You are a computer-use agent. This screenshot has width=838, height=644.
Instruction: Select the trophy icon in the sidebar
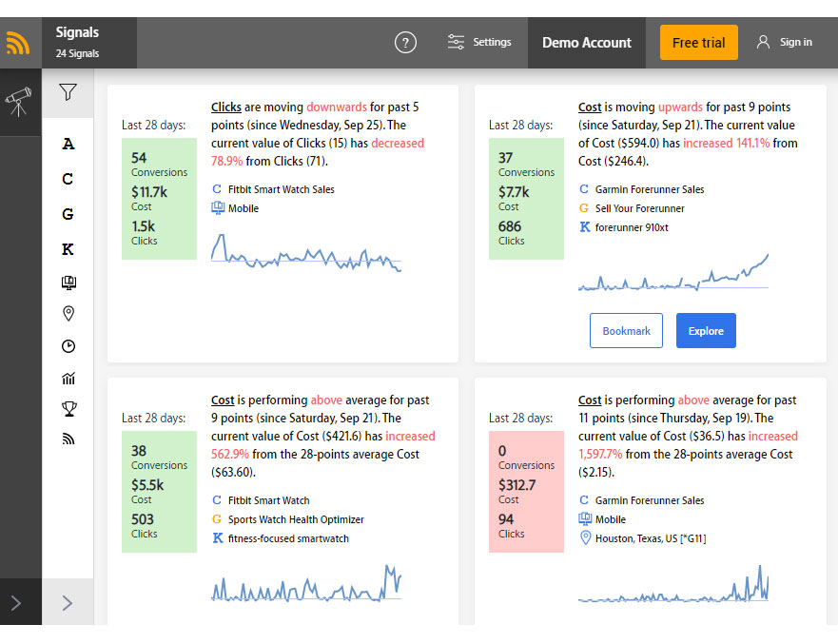pyautogui.click(x=68, y=409)
